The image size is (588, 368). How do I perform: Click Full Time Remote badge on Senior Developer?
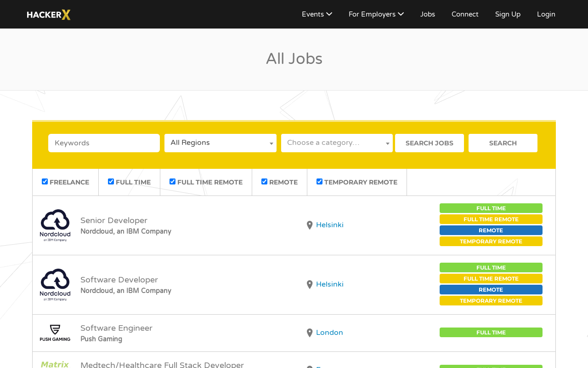(491, 219)
